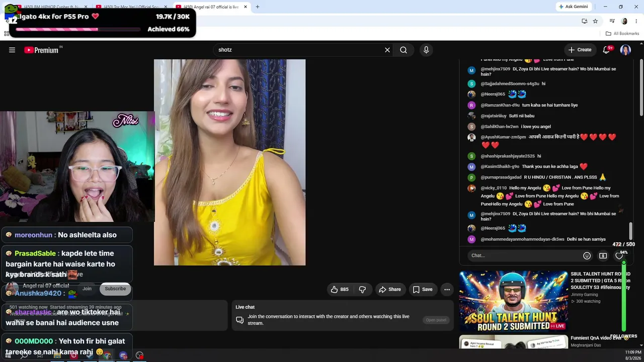This screenshot has height=362, width=644.
Task: Subscribe to Angel rai 07 official
Action: coord(115,289)
